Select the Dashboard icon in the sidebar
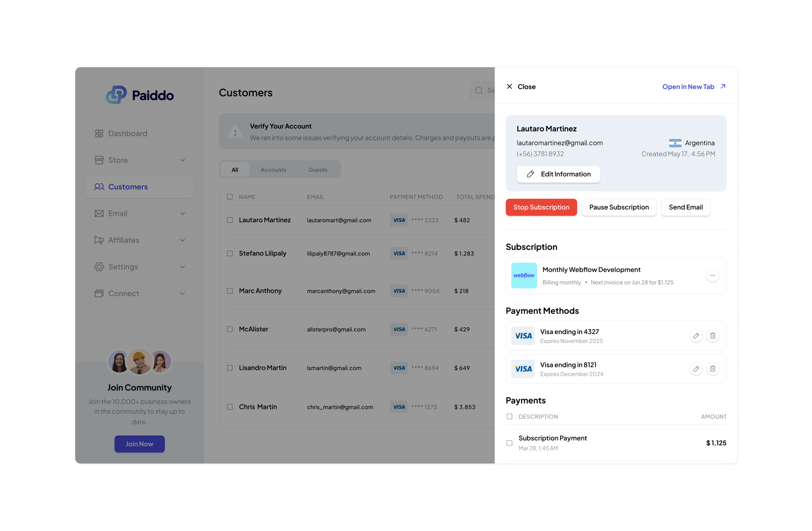The width and height of the screenshot is (812, 531). (99, 133)
